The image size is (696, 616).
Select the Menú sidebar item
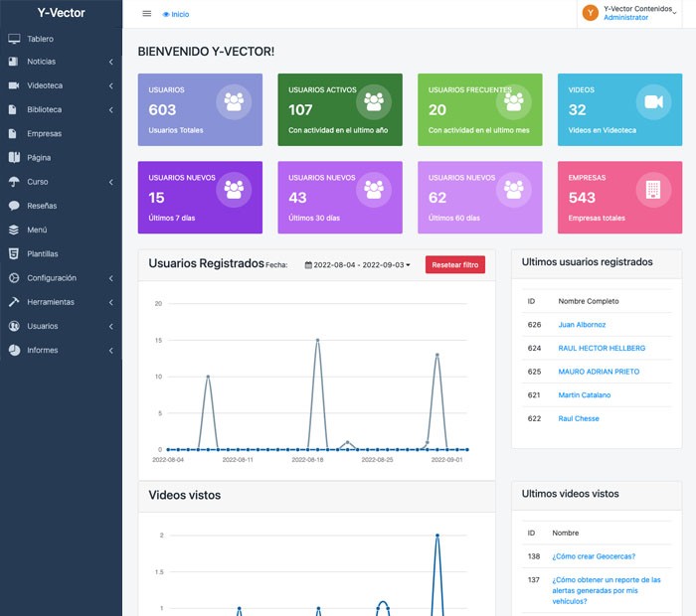[x=38, y=231]
